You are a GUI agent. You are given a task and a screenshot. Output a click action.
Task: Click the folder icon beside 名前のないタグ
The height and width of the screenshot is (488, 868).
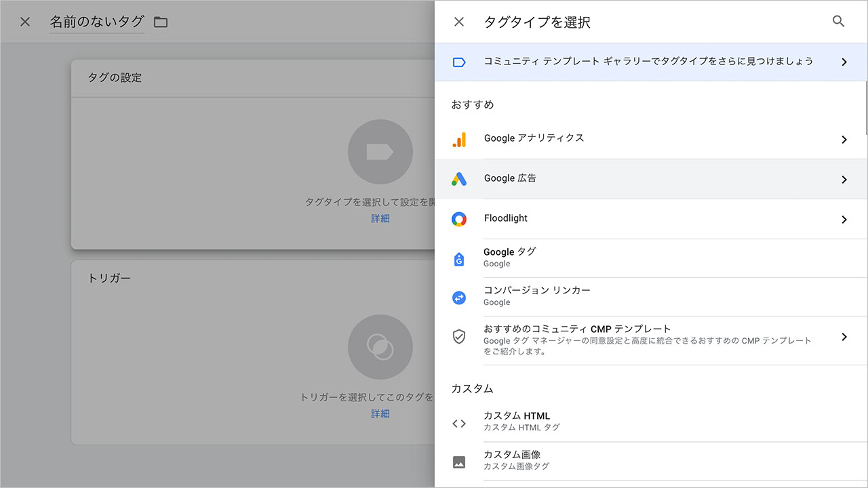(160, 21)
